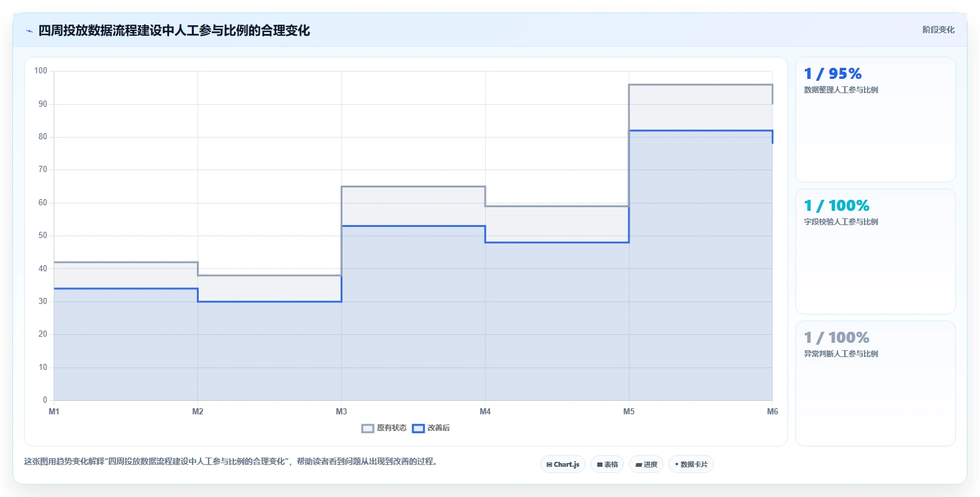This screenshot has height=497, width=980.
Task: Click the 30 y-axis tick label
Action: tap(43, 302)
